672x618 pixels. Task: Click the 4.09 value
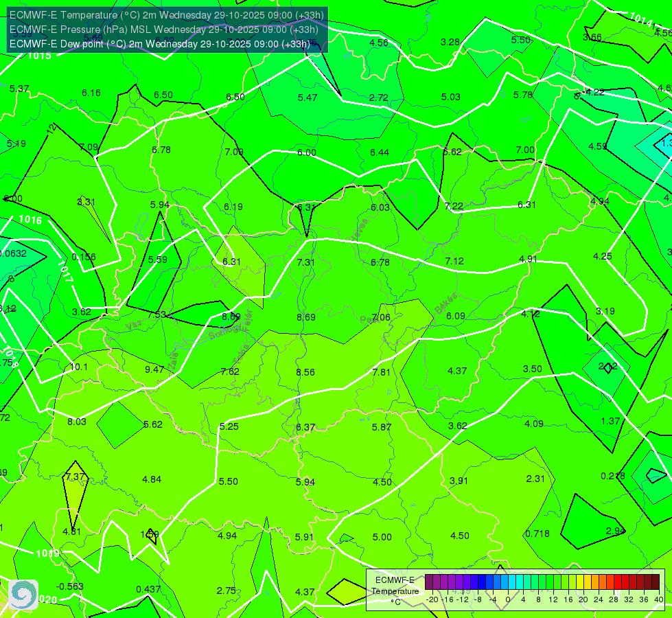point(534,424)
